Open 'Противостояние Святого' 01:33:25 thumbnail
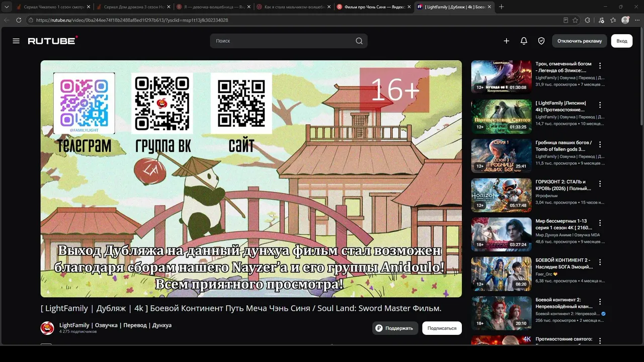Screen dimensions: 644x362 coord(501,117)
